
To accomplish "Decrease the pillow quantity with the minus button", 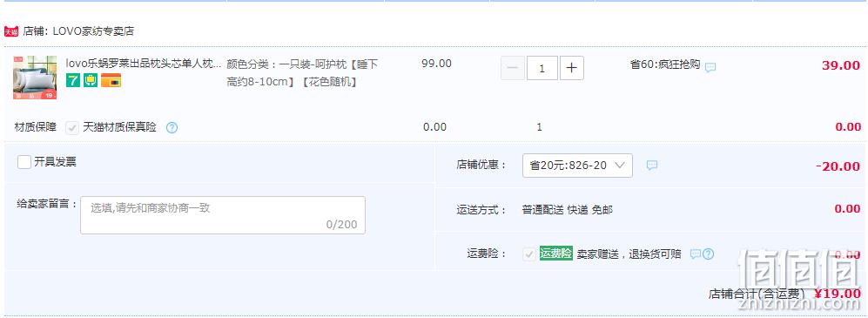I will pyautogui.click(x=513, y=68).
